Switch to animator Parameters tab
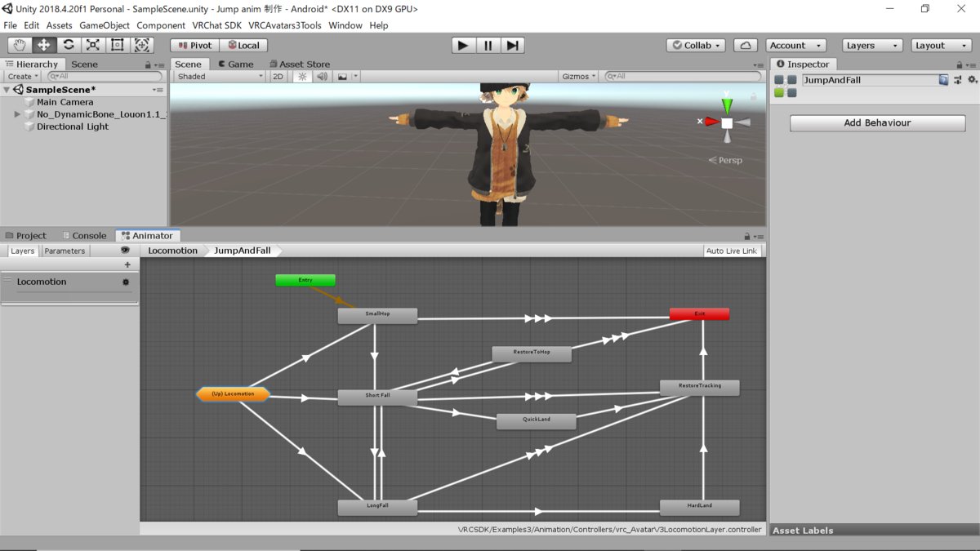This screenshot has width=980, height=551. [65, 251]
